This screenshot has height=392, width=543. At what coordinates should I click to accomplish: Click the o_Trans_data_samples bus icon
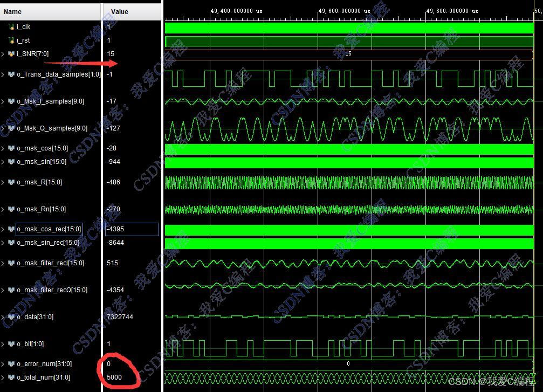tap(11, 74)
